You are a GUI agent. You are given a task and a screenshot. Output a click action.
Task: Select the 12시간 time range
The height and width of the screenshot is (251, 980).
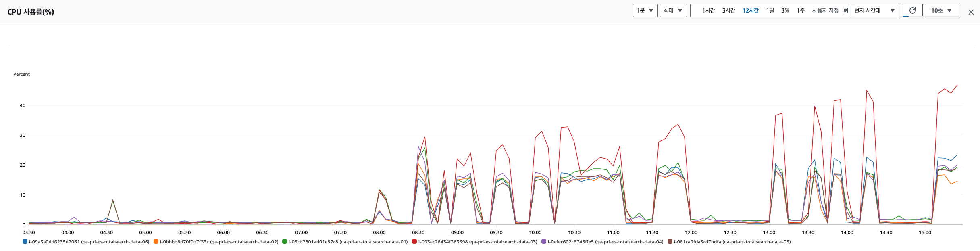751,10
